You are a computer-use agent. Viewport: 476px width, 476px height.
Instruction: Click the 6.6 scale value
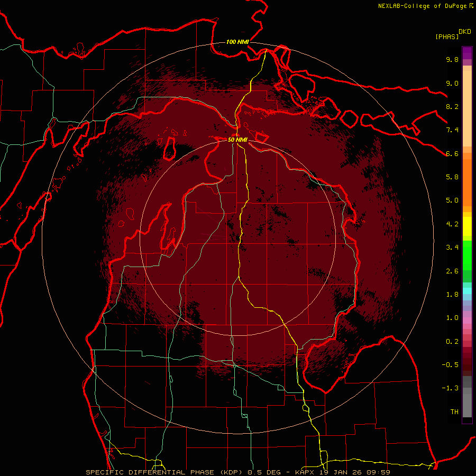(452, 153)
